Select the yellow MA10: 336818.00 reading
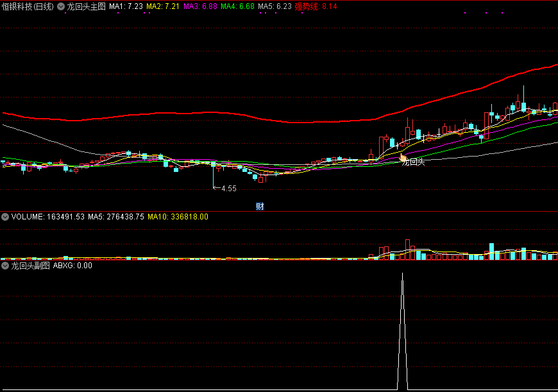This screenshot has width=558, height=392. click(178, 217)
